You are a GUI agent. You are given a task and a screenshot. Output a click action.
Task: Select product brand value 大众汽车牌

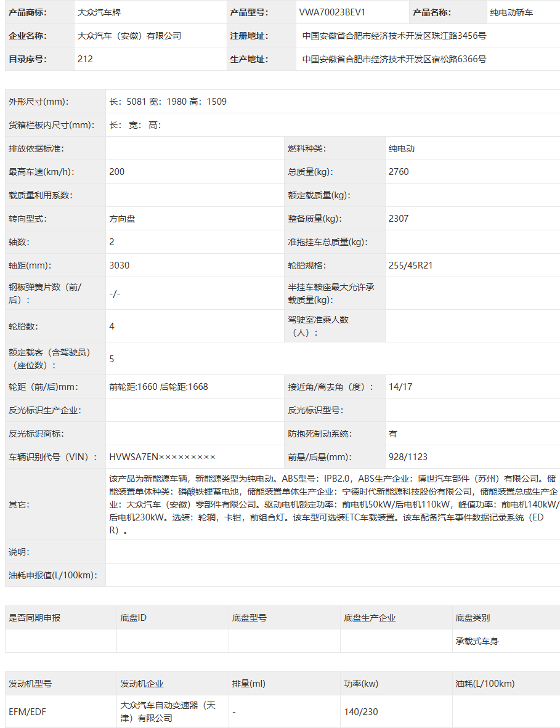pyautogui.click(x=99, y=12)
